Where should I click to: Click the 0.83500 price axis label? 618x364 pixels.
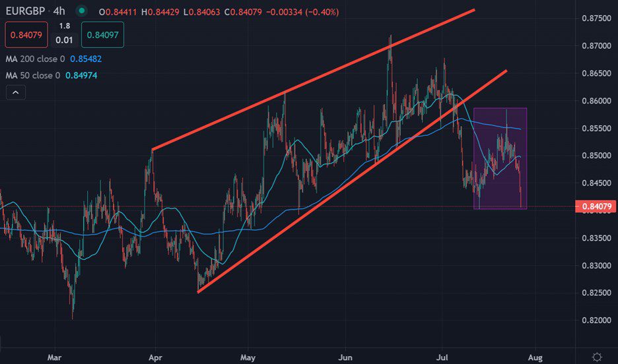596,238
